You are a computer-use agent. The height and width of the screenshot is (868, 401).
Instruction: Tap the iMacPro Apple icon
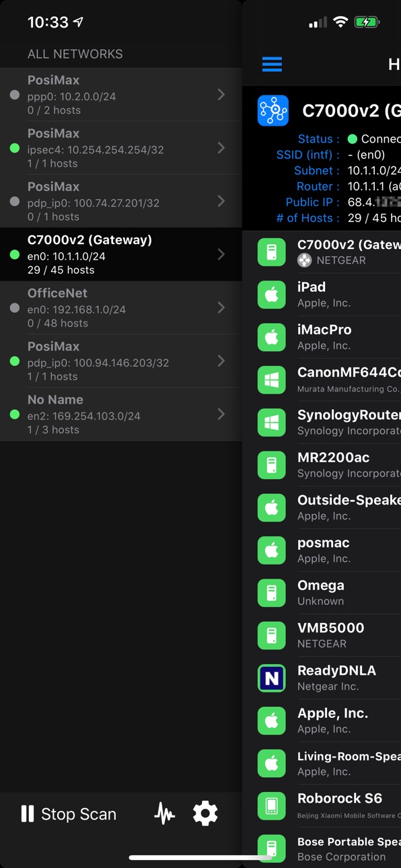tap(272, 336)
